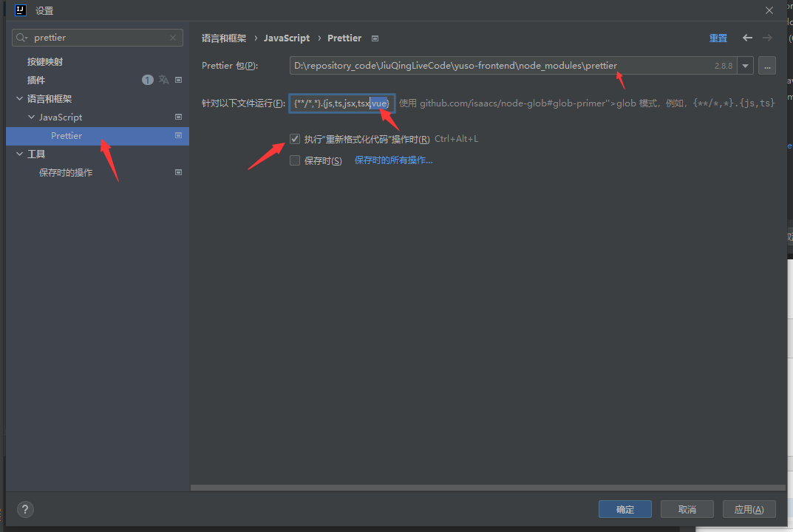Enable the 保存时 checkbox
793x532 pixels.
coord(295,160)
